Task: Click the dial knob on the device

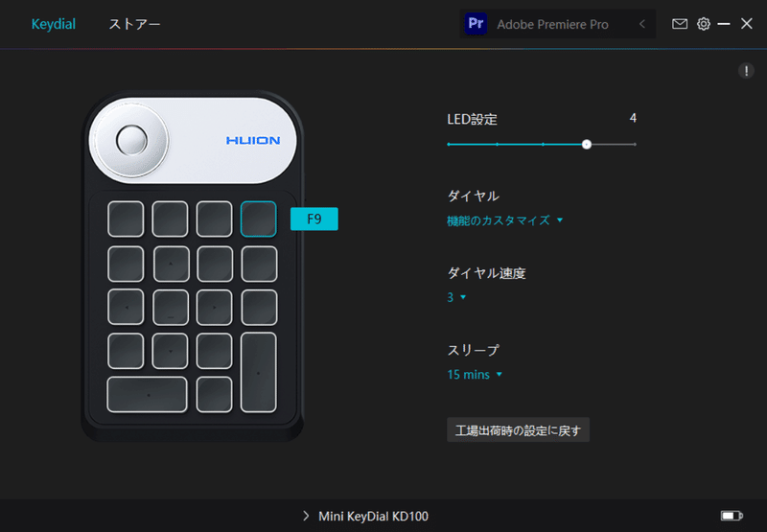Action: tap(132, 140)
